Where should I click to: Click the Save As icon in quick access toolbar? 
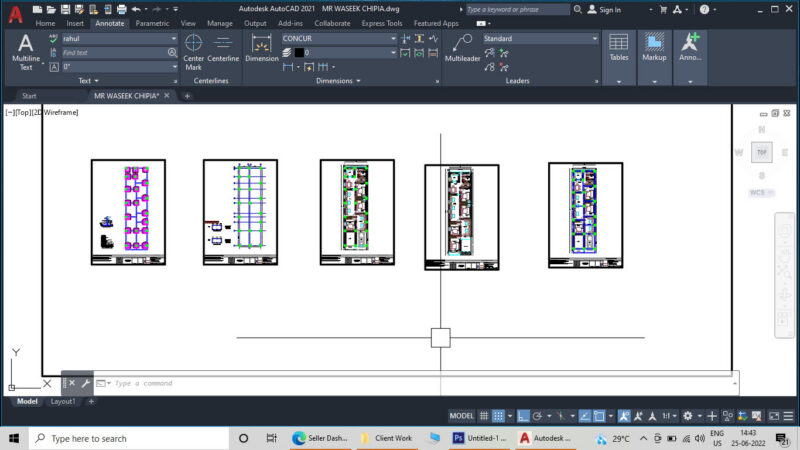[x=79, y=9]
